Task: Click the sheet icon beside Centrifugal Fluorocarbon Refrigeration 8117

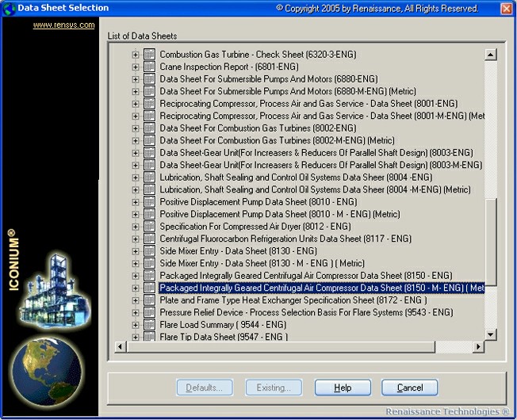Action: (149, 239)
